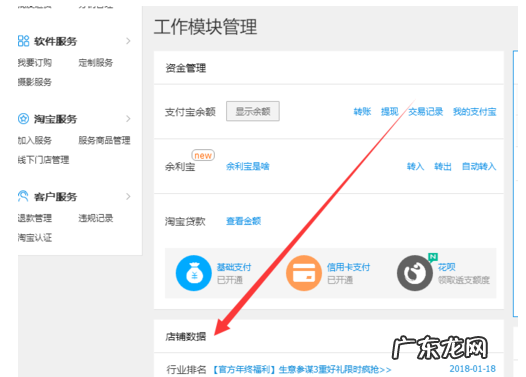Screen dimensions: 526x377
Task: Click the 2018-01-18 date text
Action: (x=472, y=369)
